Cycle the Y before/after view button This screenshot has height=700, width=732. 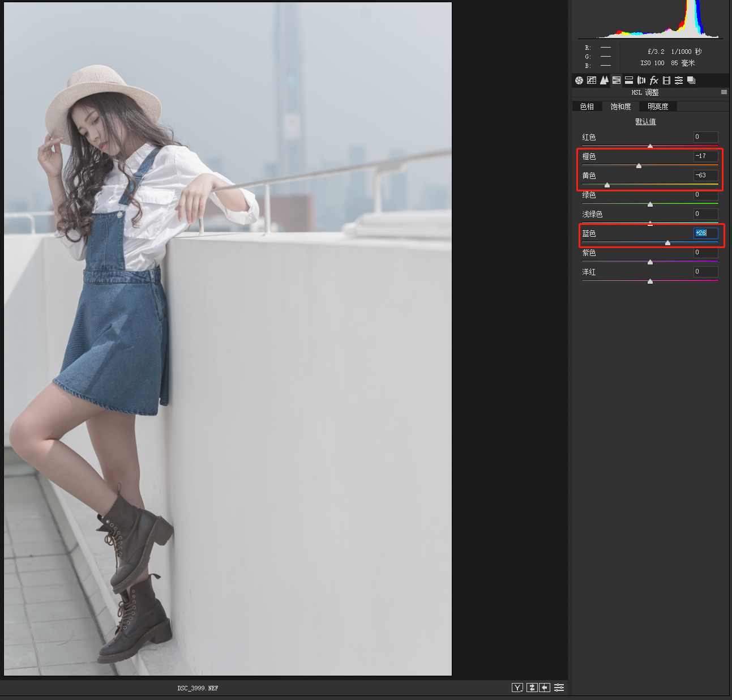click(x=517, y=688)
